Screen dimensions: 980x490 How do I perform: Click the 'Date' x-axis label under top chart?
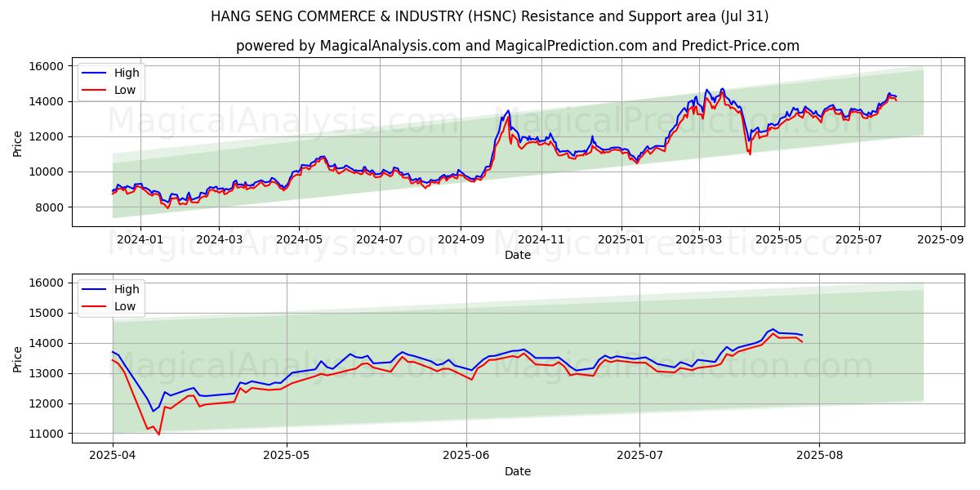pos(518,255)
